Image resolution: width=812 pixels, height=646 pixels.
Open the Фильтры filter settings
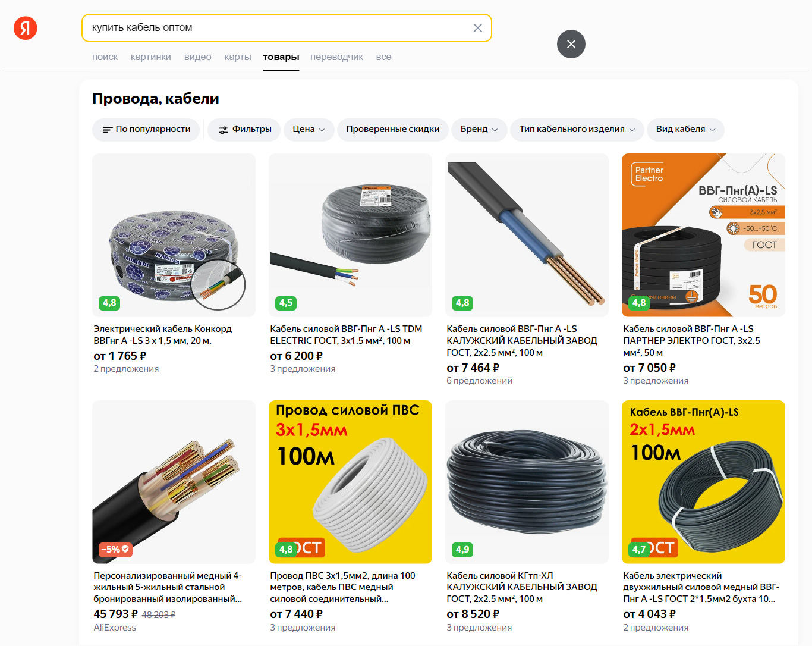click(x=244, y=130)
